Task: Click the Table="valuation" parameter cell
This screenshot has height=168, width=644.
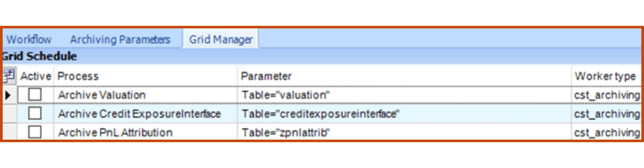Action: pyautogui.click(x=405, y=95)
